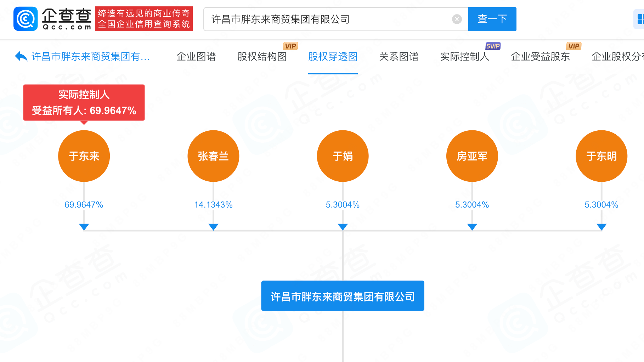Click the grid icon at top right
The image size is (644, 362).
[x=640, y=19]
